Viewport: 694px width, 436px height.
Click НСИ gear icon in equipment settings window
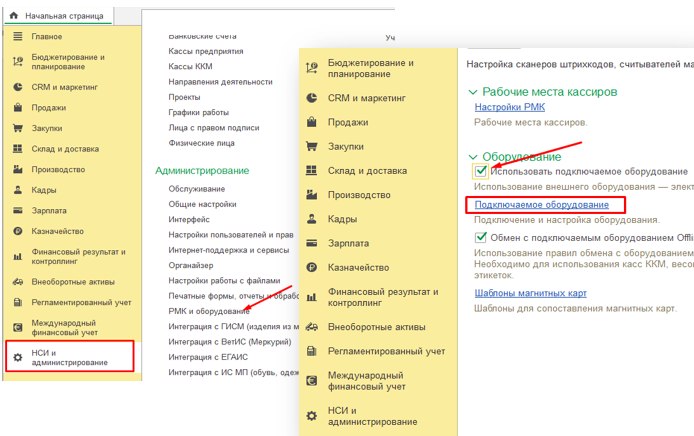pyautogui.click(x=312, y=416)
